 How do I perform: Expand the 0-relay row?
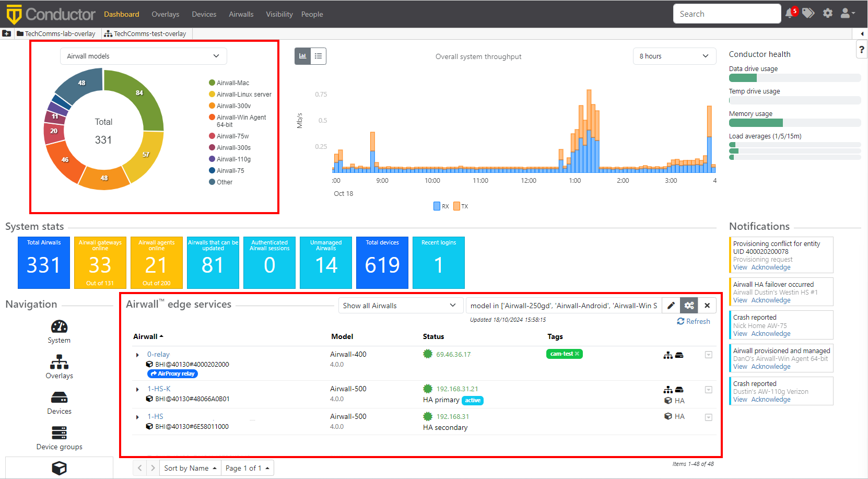coord(137,355)
